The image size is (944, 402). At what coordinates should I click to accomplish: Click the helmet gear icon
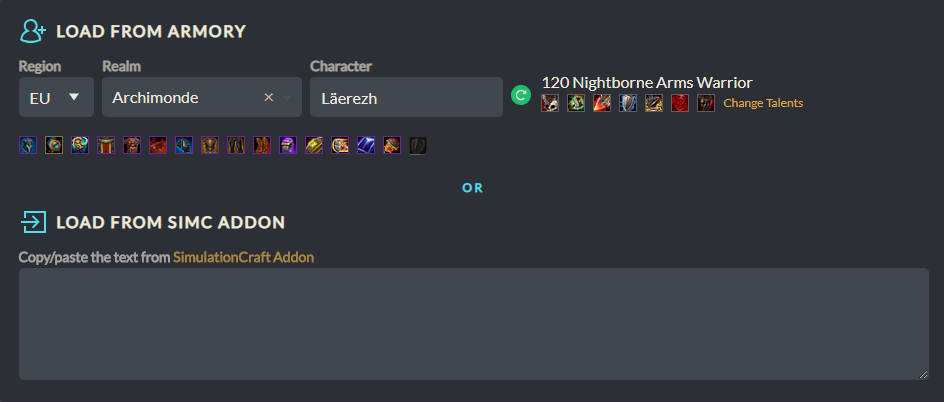click(28, 146)
